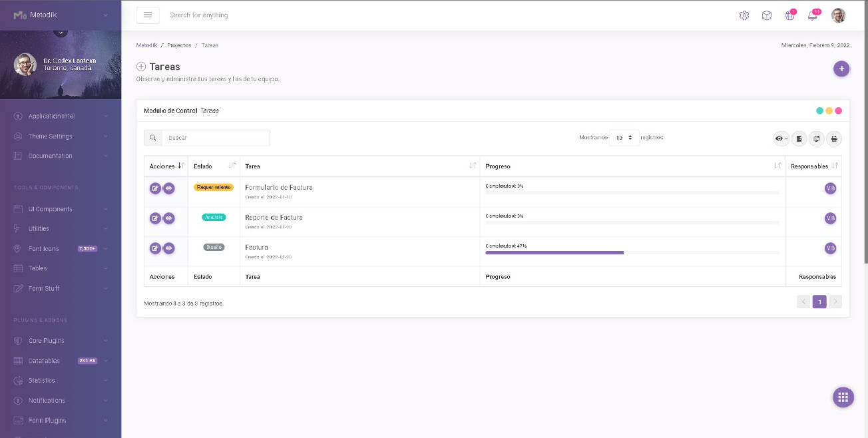Go to page 1 in pagination
The height and width of the screenshot is (438, 868).
coord(819,302)
